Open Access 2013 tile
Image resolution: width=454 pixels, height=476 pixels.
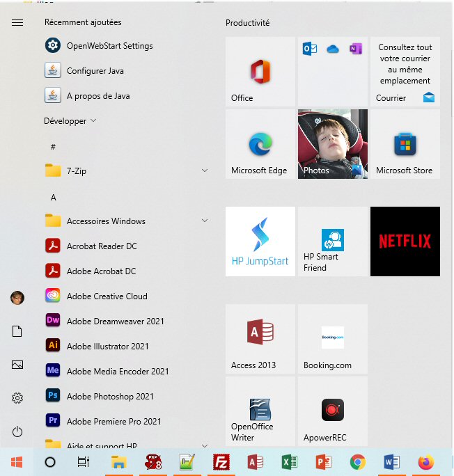pyautogui.click(x=260, y=338)
